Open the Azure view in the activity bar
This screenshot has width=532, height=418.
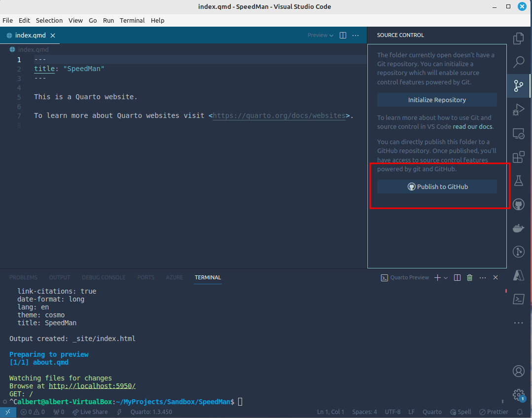click(x=518, y=275)
